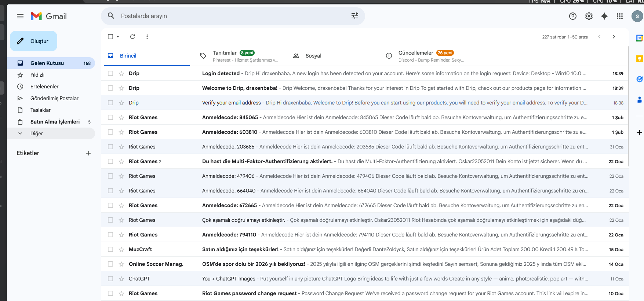The height and width of the screenshot is (301, 644).
Task: Open the Google apps grid
Action: (x=620, y=16)
